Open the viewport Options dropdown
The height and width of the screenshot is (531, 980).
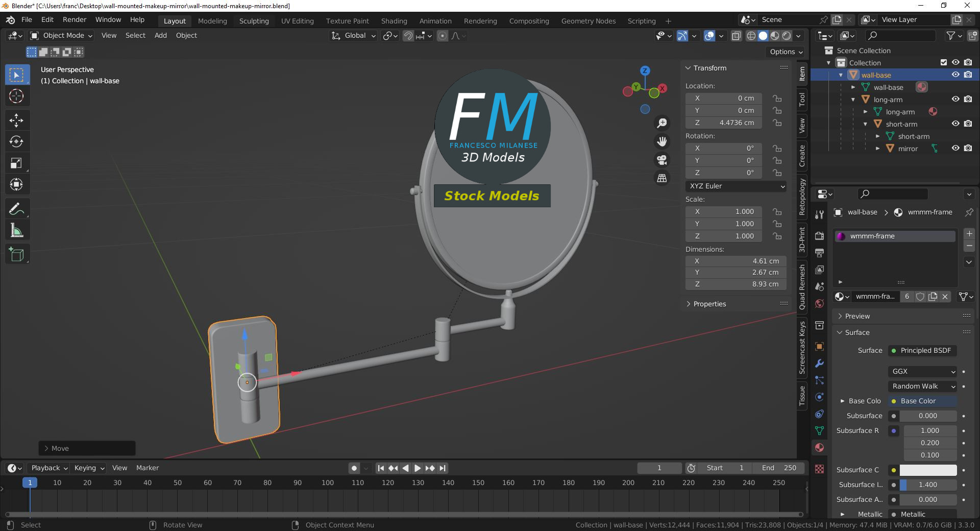coord(786,52)
